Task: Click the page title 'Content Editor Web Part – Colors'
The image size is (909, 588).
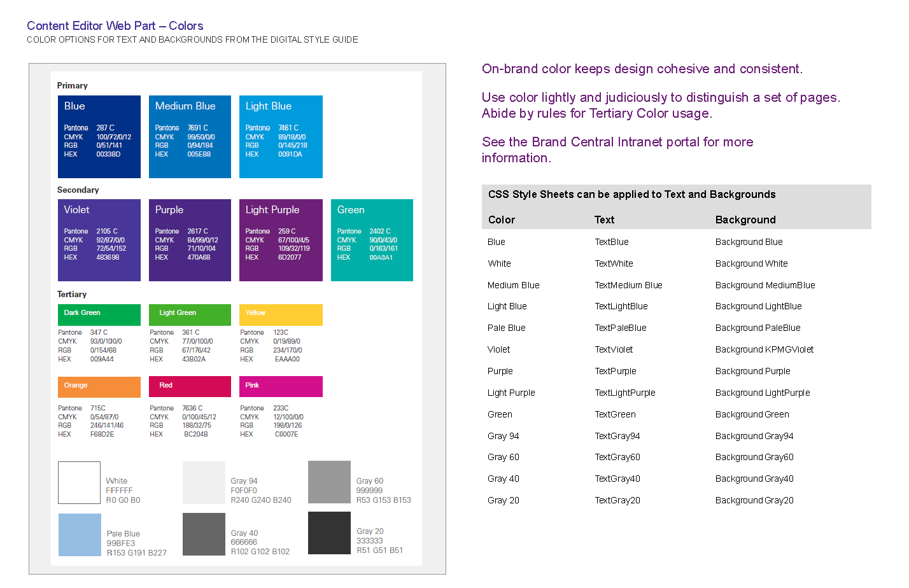Action: click(115, 26)
